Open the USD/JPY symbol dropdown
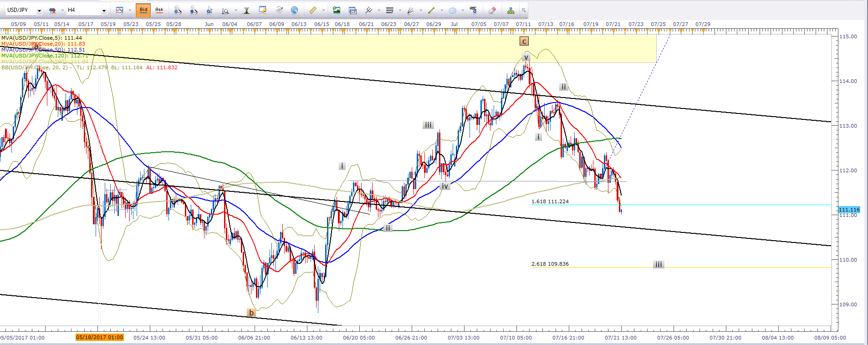Image resolution: width=868 pixels, height=345 pixels. (39, 10)
